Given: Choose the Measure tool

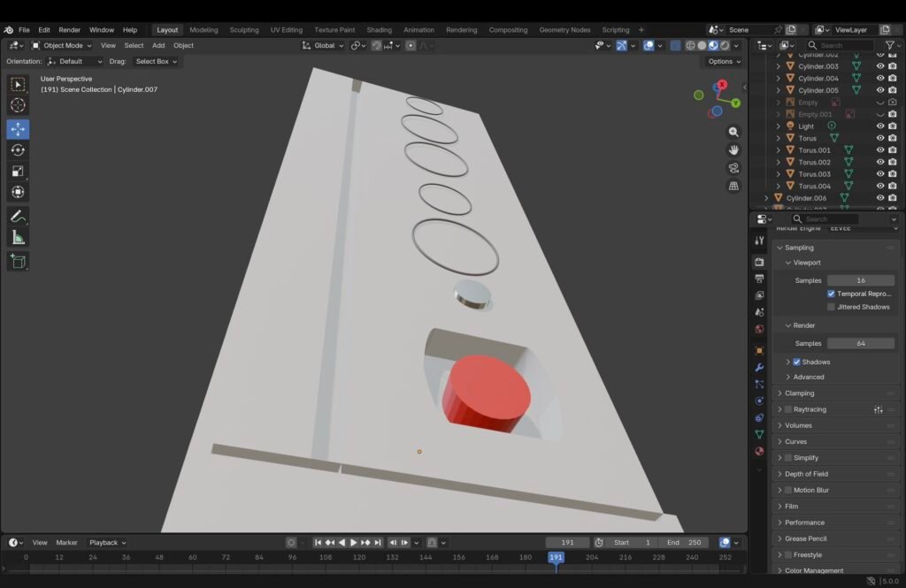Looking at the screenshot, I should (18, 238).
